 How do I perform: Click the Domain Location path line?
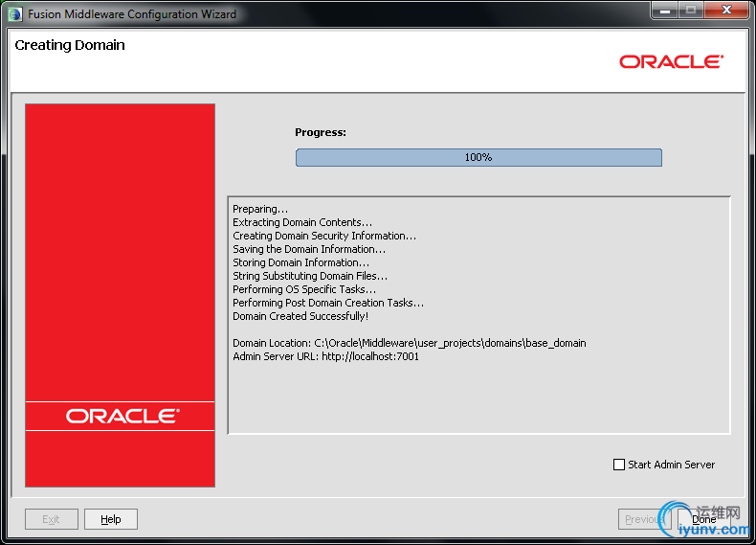(x=410, y=343)
